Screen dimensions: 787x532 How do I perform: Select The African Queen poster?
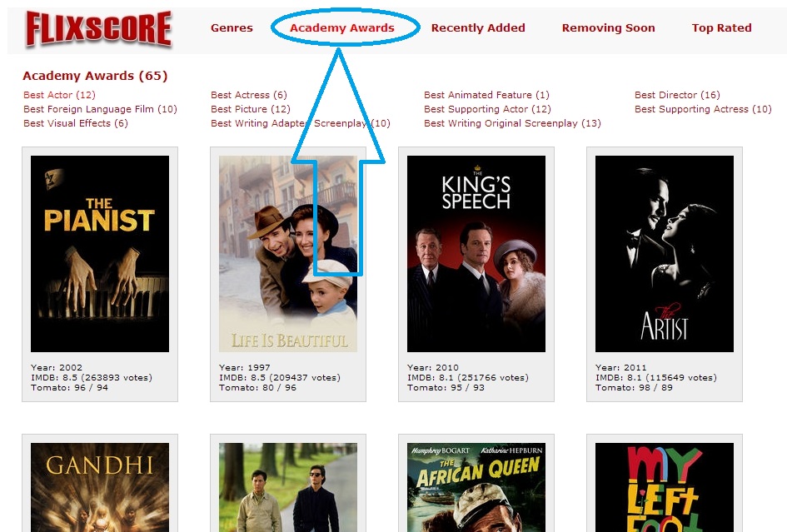[476, 487]
